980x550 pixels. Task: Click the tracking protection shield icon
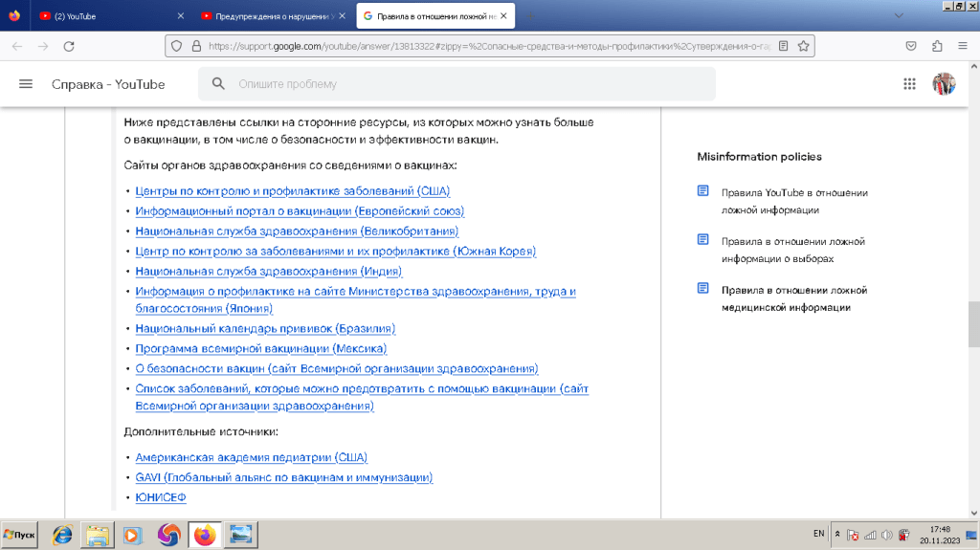tap(175, 46)
